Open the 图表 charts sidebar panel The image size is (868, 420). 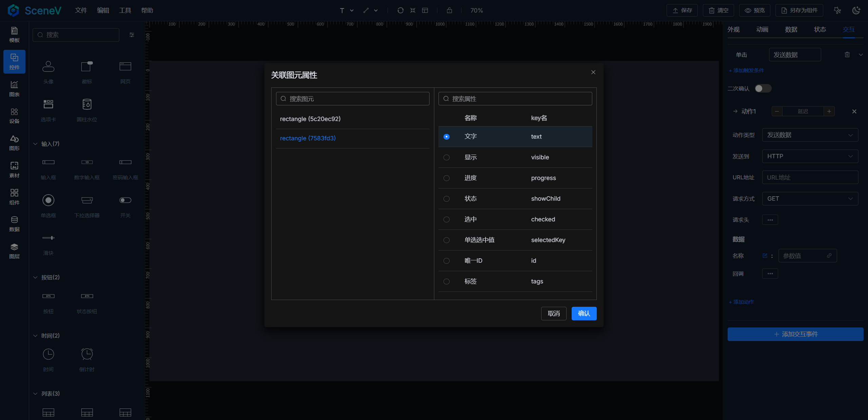pos(14,88)
